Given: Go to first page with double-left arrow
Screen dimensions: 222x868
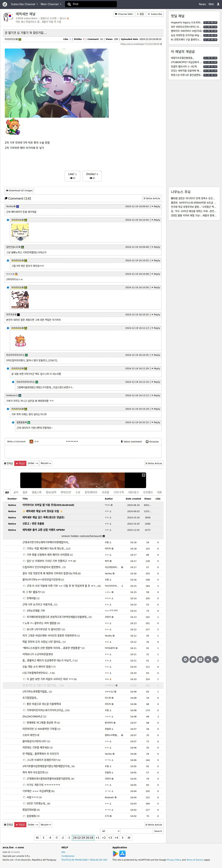Looking at the screenshot, I should click(x=37, y=838).
